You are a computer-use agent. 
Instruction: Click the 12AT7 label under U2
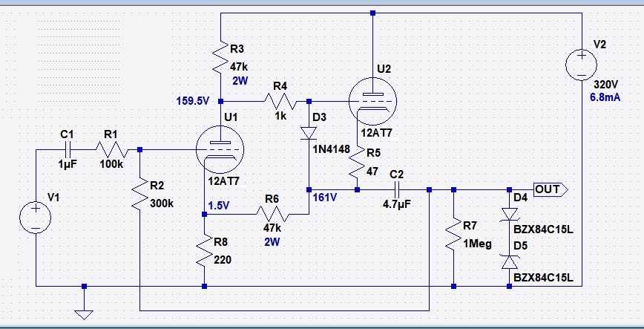tap(377, 133)
